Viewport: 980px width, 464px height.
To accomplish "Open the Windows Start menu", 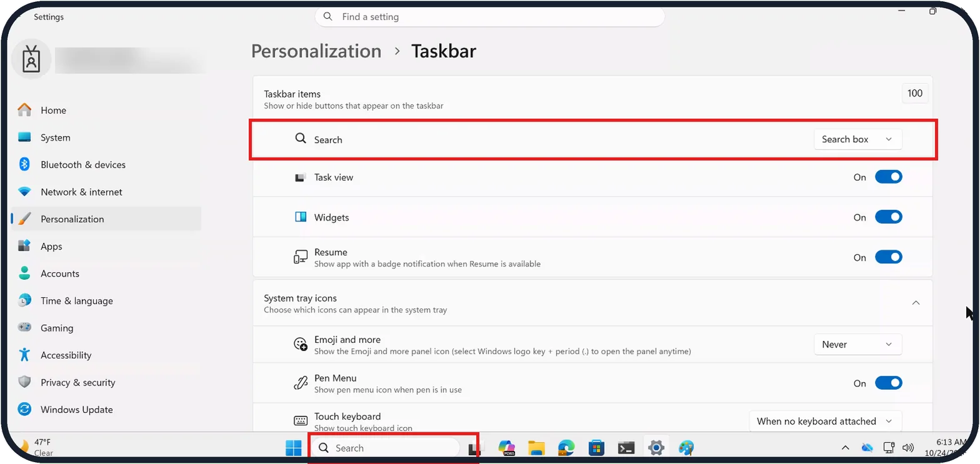I will point(294,448).
